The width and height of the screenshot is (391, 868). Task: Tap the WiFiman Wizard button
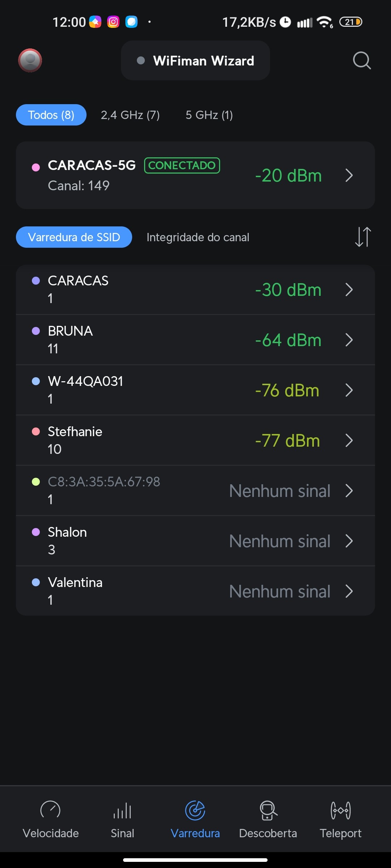pos(195,60)
